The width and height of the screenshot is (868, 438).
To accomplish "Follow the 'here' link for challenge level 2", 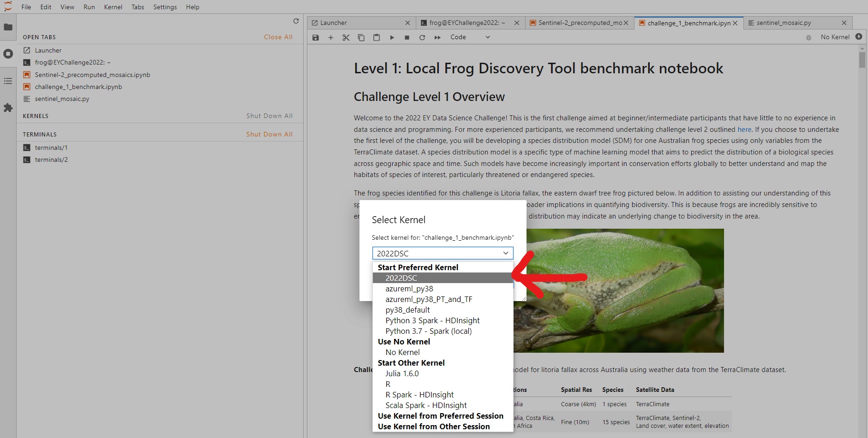I will tap(744, 130).
